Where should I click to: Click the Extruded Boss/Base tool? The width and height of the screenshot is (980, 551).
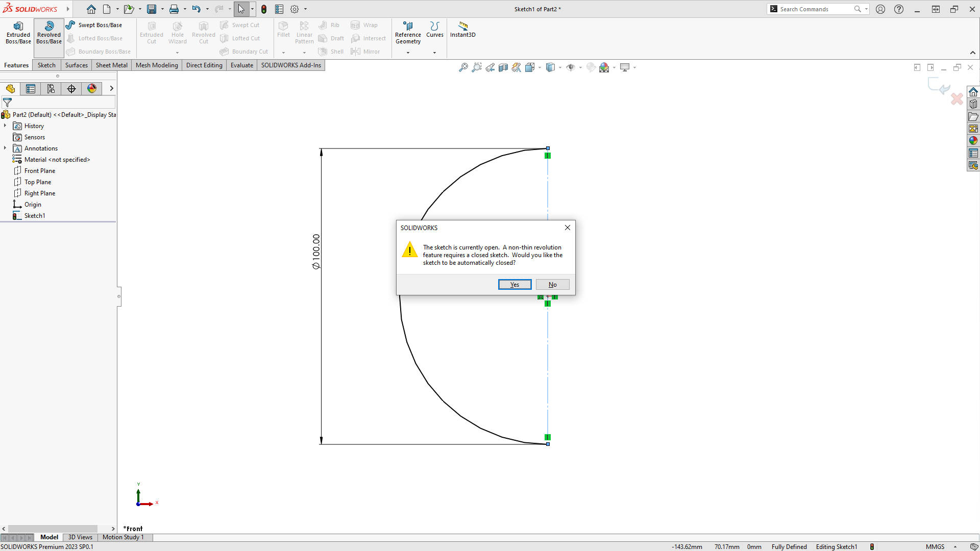coord(18,33)
